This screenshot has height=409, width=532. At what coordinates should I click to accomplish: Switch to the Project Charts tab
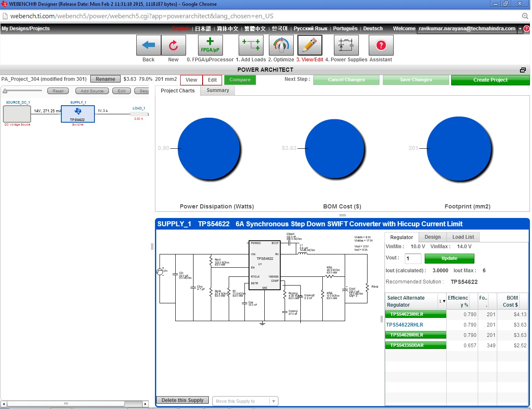(178, 91)
